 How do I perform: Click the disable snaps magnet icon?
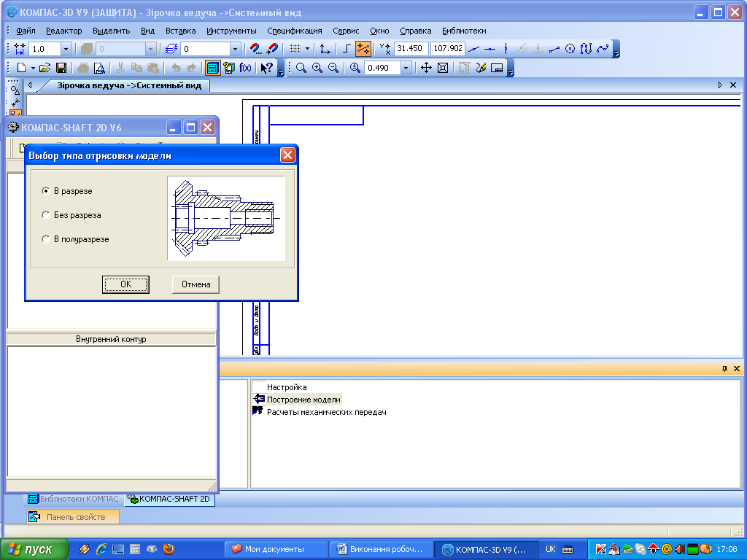point(273,49)
